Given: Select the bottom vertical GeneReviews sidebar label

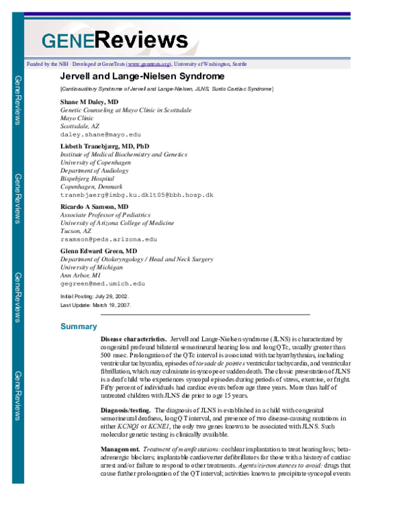Looking at the screenshot, I should click(x=18, y=396).
